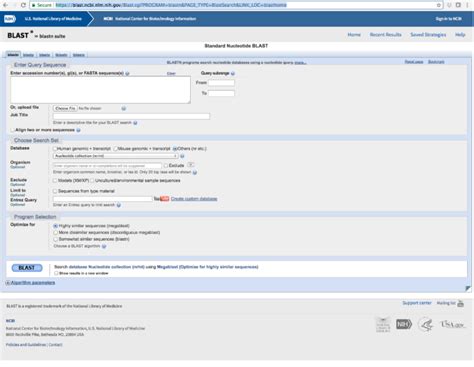Click the FASTA sequence text area

(x=100, y=90)
